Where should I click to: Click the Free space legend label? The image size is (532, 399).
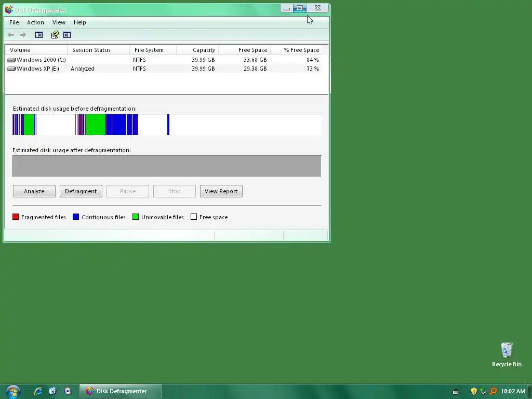click(x=214, y=217)
